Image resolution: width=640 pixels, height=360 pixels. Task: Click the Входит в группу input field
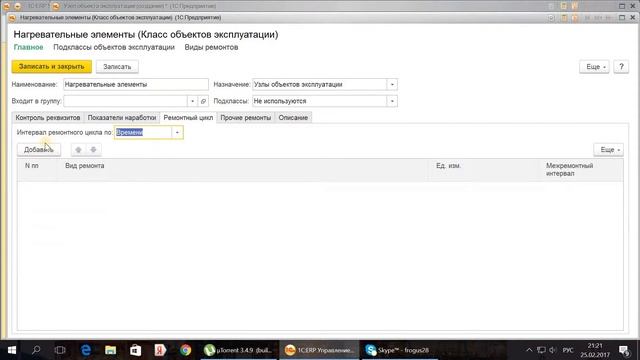point(125,101)
